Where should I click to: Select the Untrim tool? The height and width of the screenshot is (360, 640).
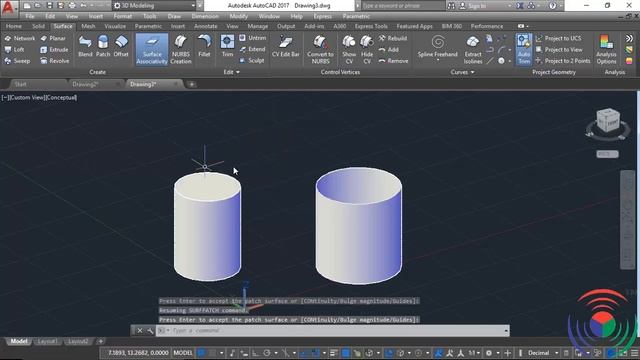[252, 38]
